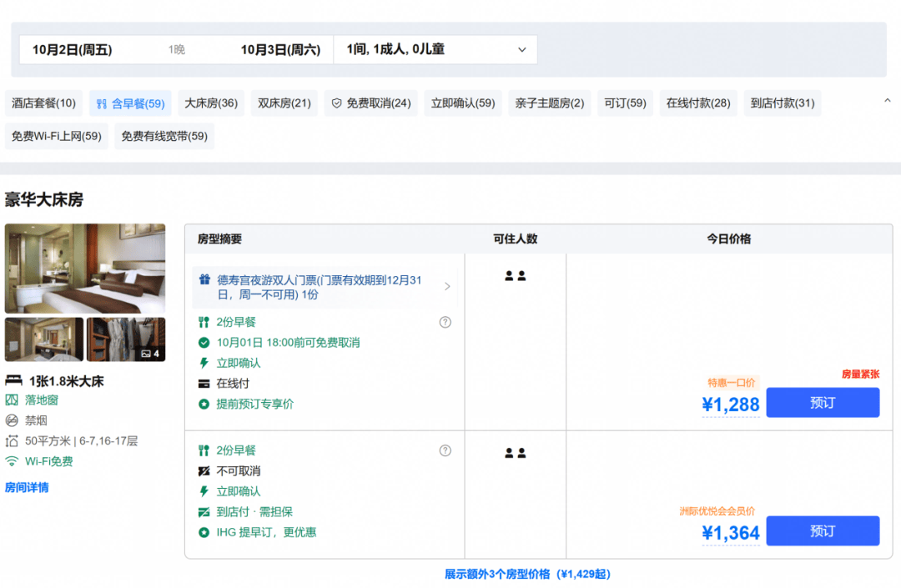The height and width of the screenshot is (588, 901).
Task: Collapse the filter tags with the up chevron
Action: (x=887, y=100)
